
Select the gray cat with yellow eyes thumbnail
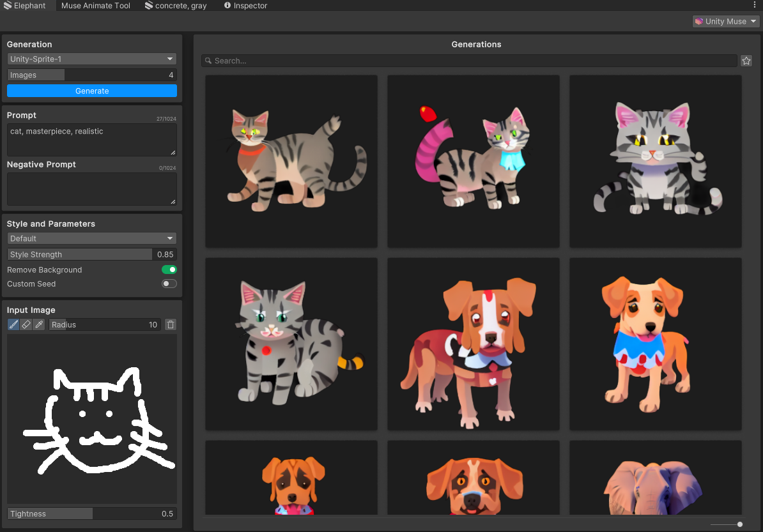[x=656, y=161]
